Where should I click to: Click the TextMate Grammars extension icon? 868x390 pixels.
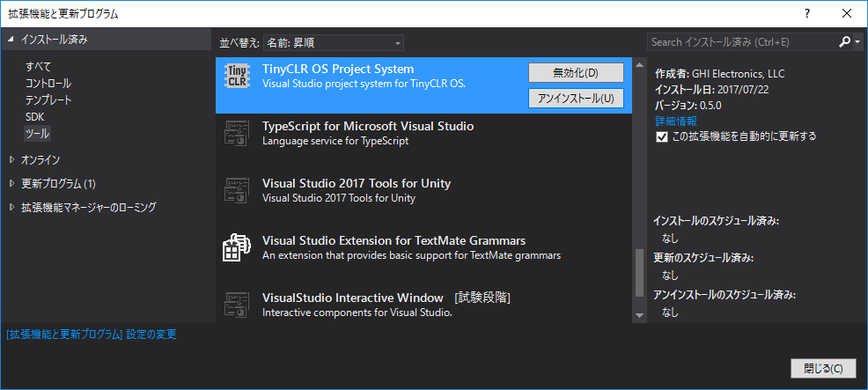(x=237, y=247)
